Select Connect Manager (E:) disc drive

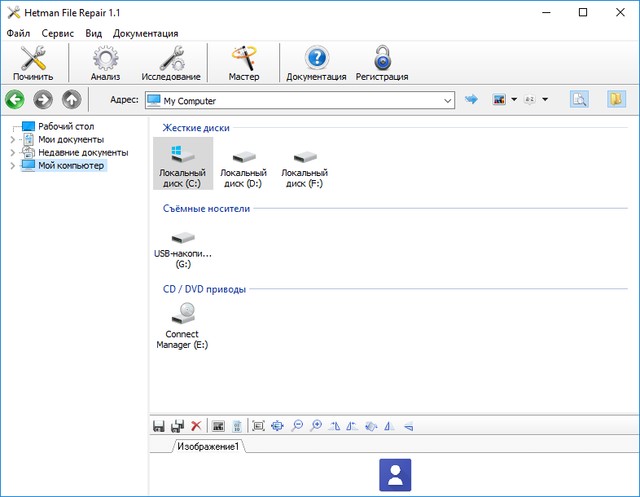click(x=182, y=326)
